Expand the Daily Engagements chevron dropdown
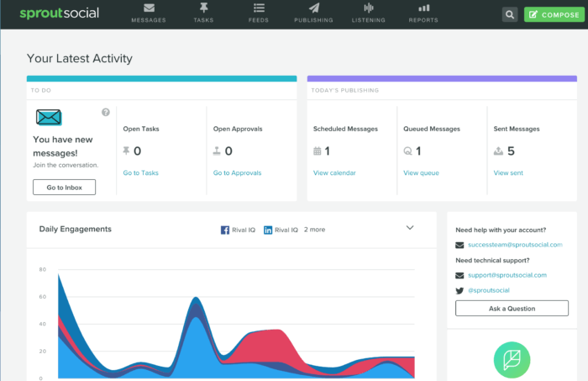This screenshot has height=381, width=588. 410,228
